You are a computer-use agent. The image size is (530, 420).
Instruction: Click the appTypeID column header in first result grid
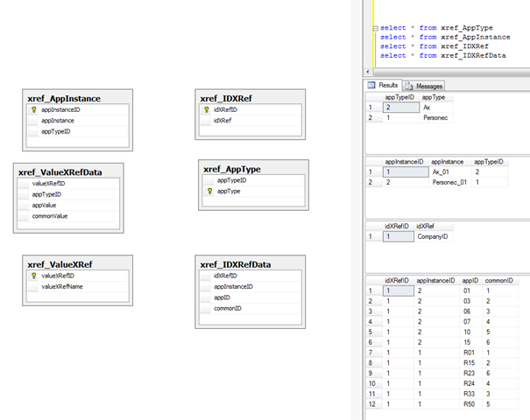point(401,97)
